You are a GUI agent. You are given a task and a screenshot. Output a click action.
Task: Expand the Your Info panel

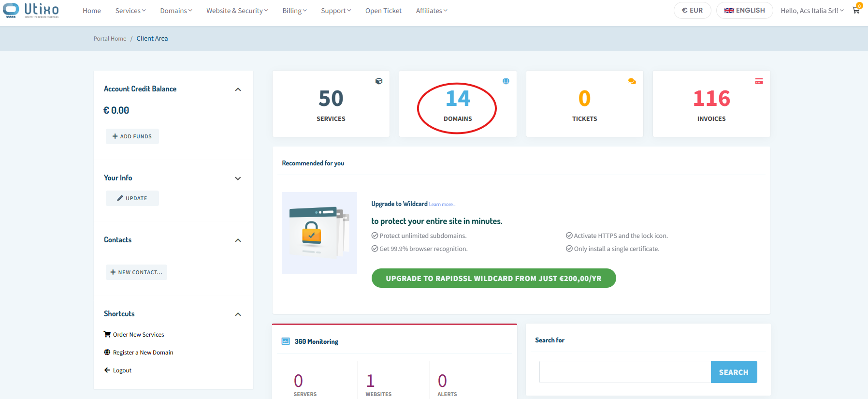[x=238, y=178]
